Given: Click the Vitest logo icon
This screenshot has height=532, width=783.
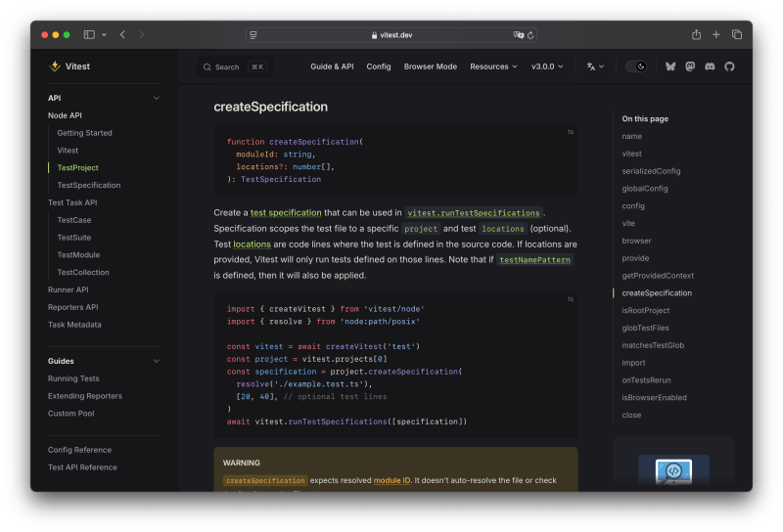Looking at the screenshot, I should pos(55,66).
